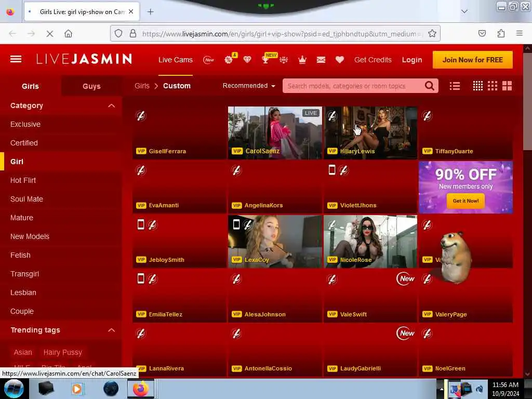Click the mobile icon on ViolettJhons card
This screenshot has width=532, height=399.
click(x=332, y=170)
